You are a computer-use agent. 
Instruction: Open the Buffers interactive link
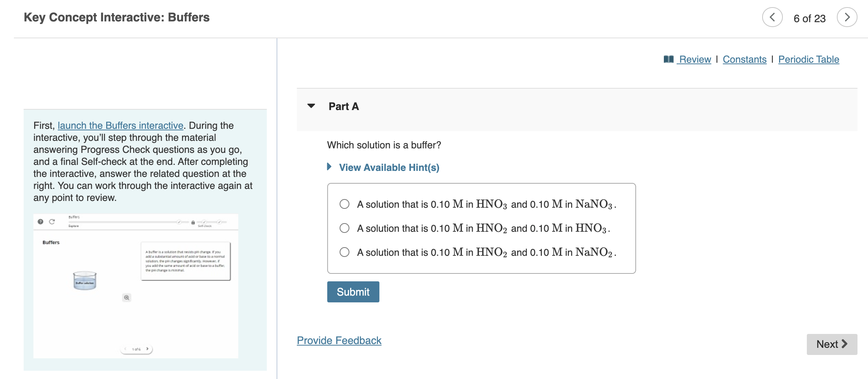click(120, 125)
